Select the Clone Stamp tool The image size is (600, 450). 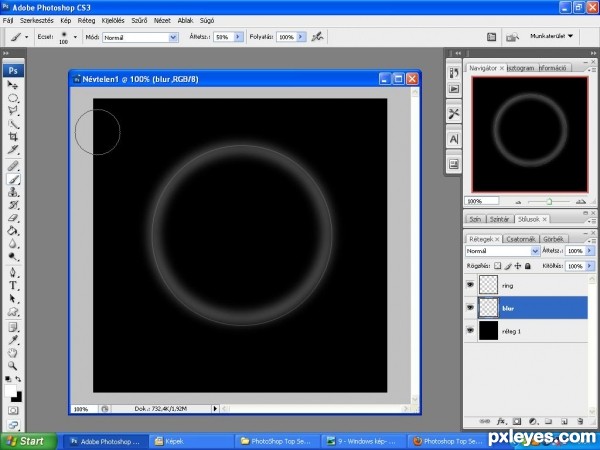click(13, 192)
